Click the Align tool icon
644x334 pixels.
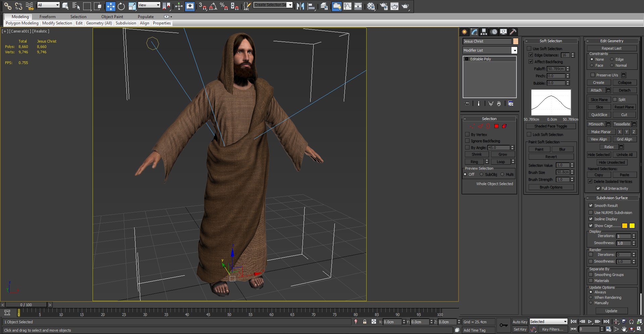(312, 6)
